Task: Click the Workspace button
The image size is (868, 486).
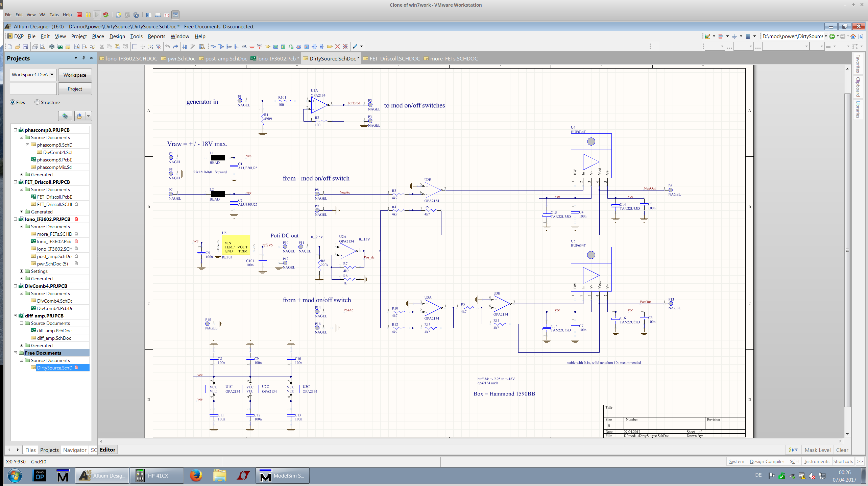Action: (x=75, y=75)
